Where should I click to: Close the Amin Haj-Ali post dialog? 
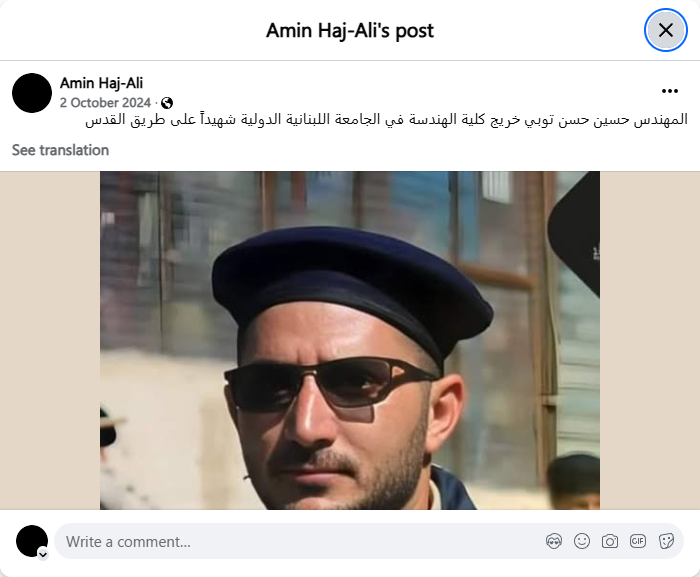(666, 30)
